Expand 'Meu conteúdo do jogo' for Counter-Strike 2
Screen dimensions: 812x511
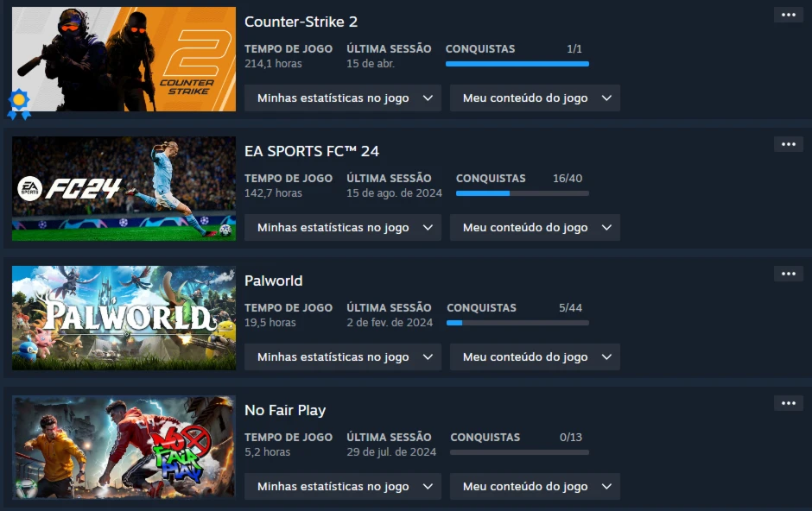click(x=535, y=98)
